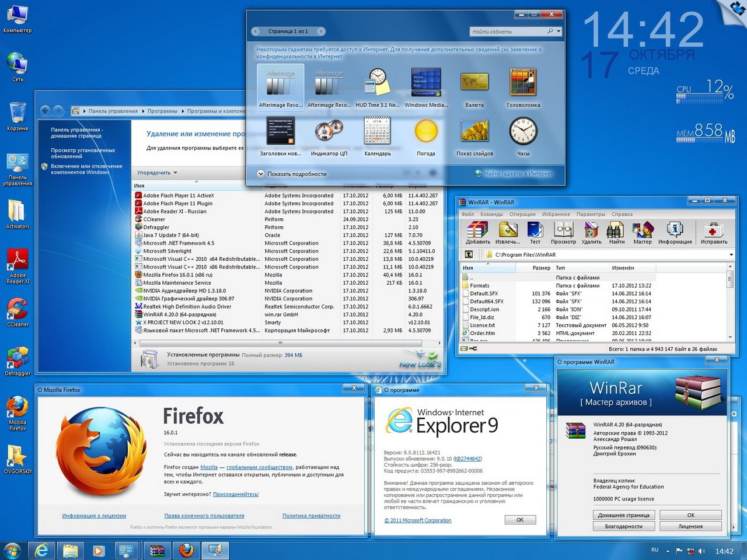Click the Internet Explorer taskbar icon
The width and height of the screenshot is (747, 560).
pyautogui.click(x=41, y=550)
